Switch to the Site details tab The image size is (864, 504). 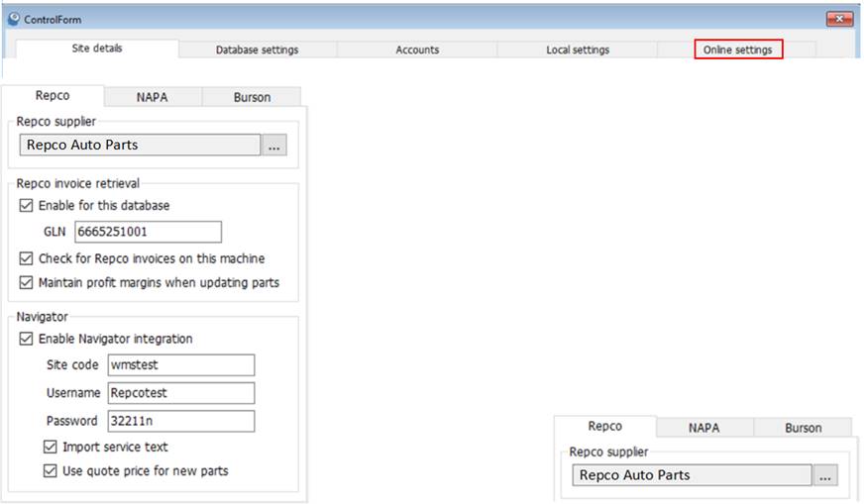pos(97,49)
